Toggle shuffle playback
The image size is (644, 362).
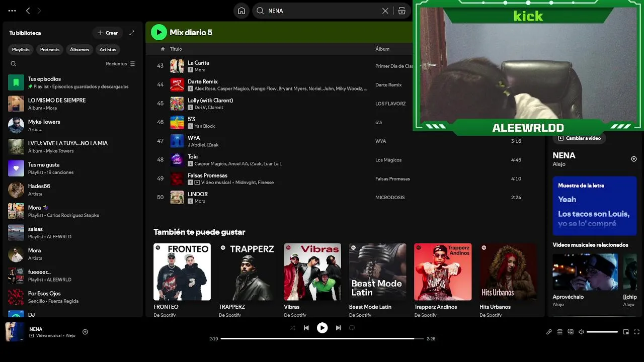point(293,328)
